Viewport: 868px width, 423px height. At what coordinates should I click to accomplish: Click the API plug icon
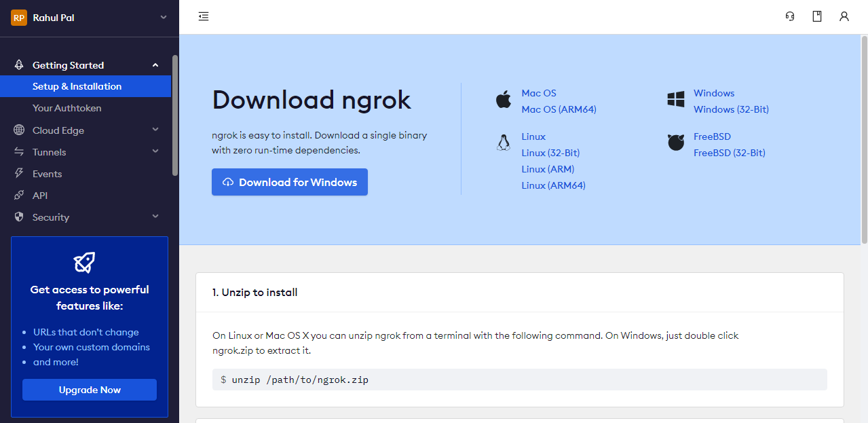[x=19, y=195]
